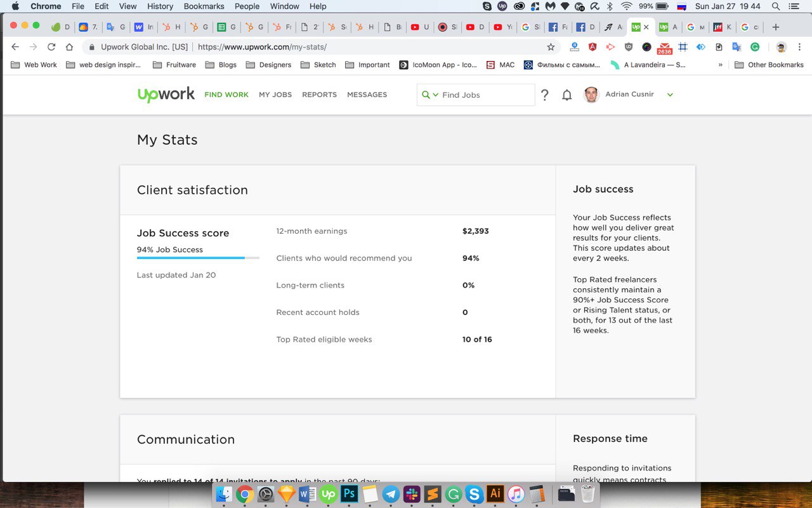812x508 pixels.
Task: Open the Chrome three-dot menu
Action: [799, 47]
